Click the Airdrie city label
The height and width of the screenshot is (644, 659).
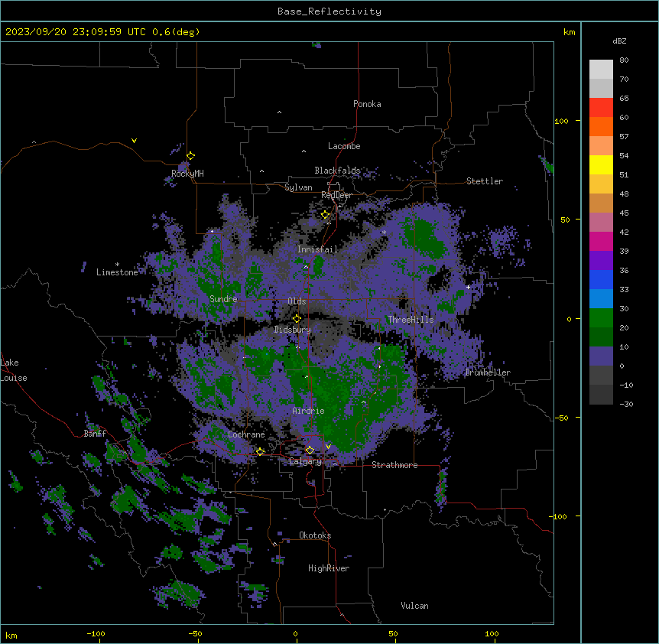tap(309, 411)
